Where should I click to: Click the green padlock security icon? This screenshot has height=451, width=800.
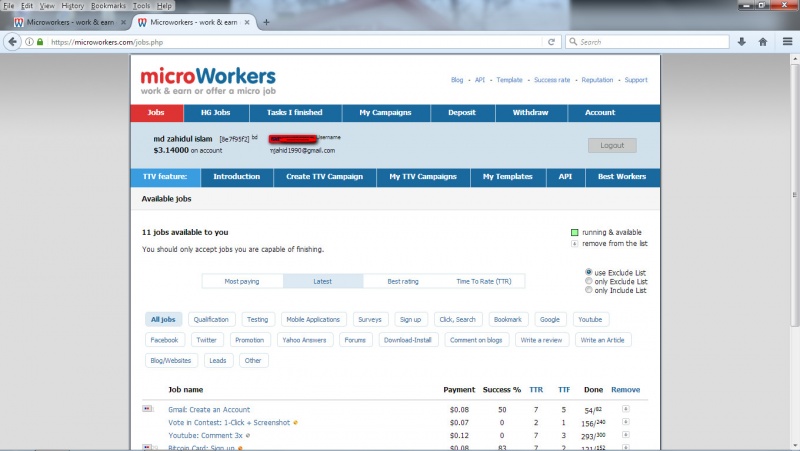[40, 42]
